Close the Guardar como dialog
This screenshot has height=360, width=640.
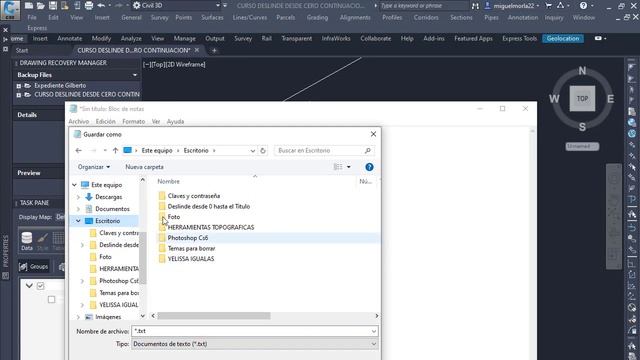(x=373, y=134)
